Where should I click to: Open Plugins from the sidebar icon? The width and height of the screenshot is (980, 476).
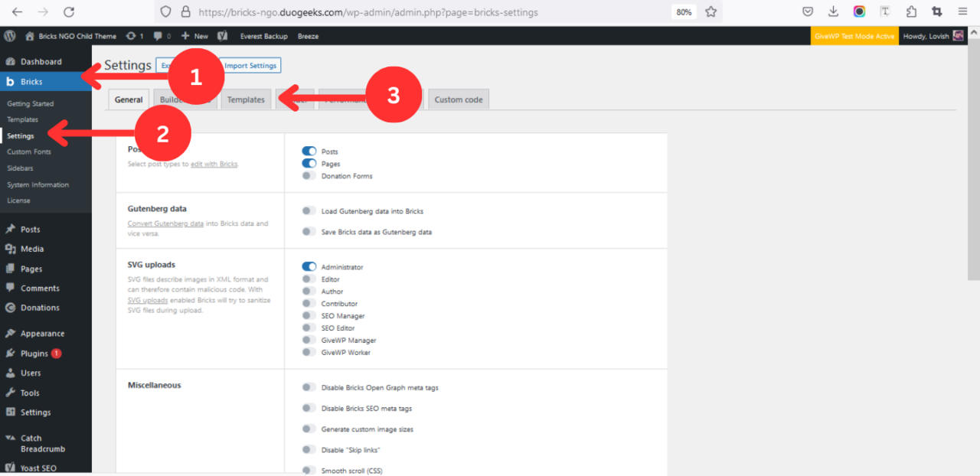pos(31,353)
